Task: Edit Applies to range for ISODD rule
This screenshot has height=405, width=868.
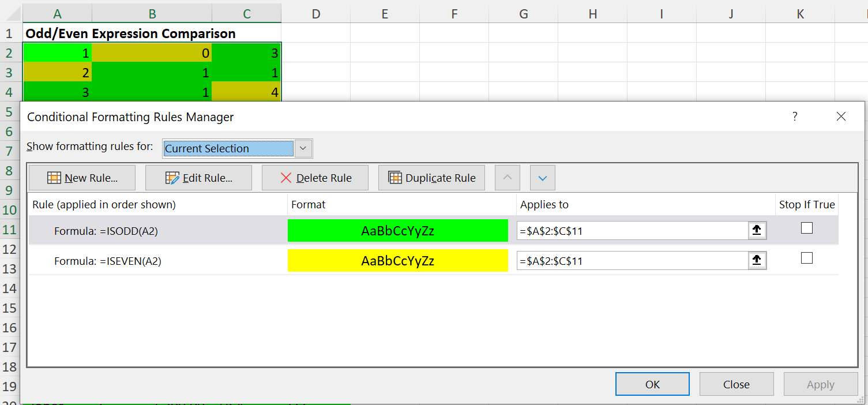Action: [632, 231]
